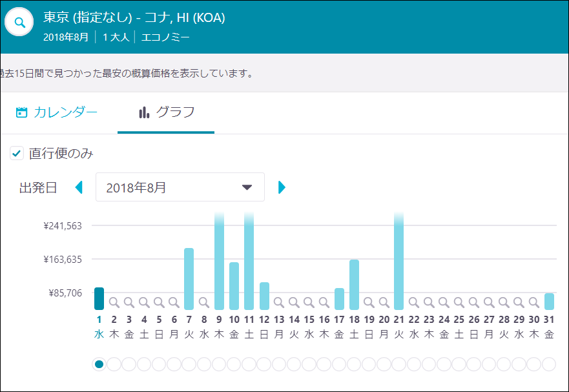Viewport: 569px width, 392px height.
Task: Click the magnifier icon under August 25
Action: tap(459, 301)
